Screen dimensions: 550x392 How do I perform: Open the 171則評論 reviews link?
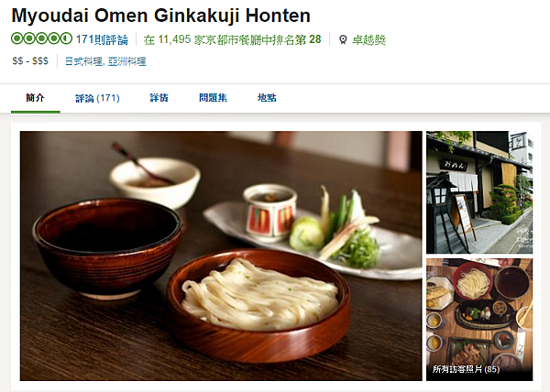(x=102, y=39)
